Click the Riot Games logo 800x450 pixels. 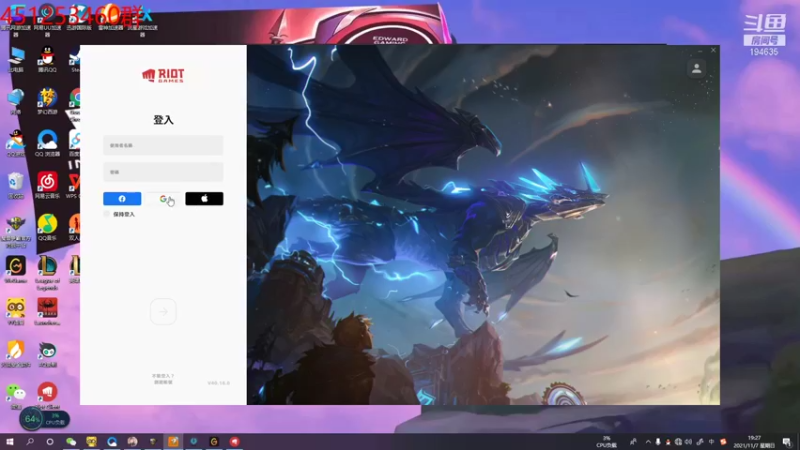pos(163,76)
